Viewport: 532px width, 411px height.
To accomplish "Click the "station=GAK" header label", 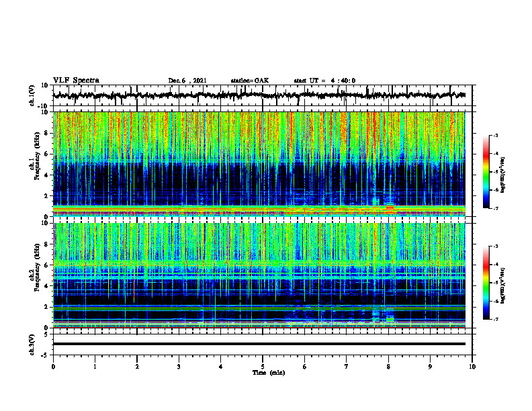I will [250, 81].
